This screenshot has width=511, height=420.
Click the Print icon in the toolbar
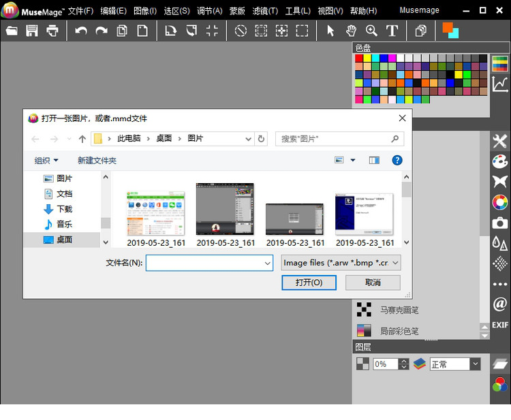(52, 31)
